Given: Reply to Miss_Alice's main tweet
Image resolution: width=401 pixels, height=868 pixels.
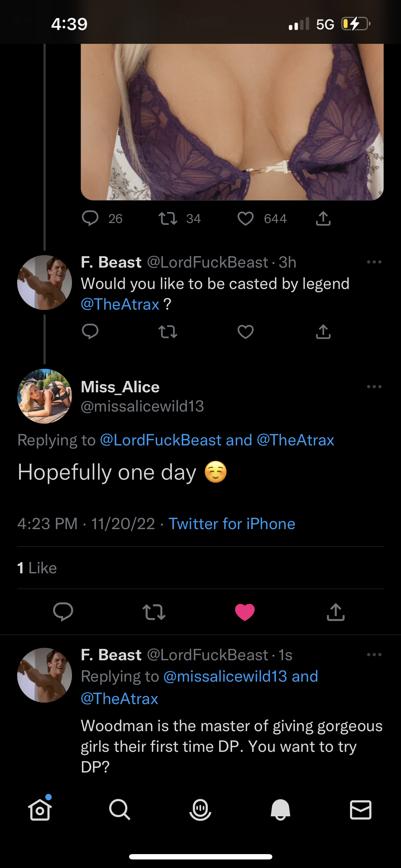Looking at the screenshot, I should pos(63,612).
